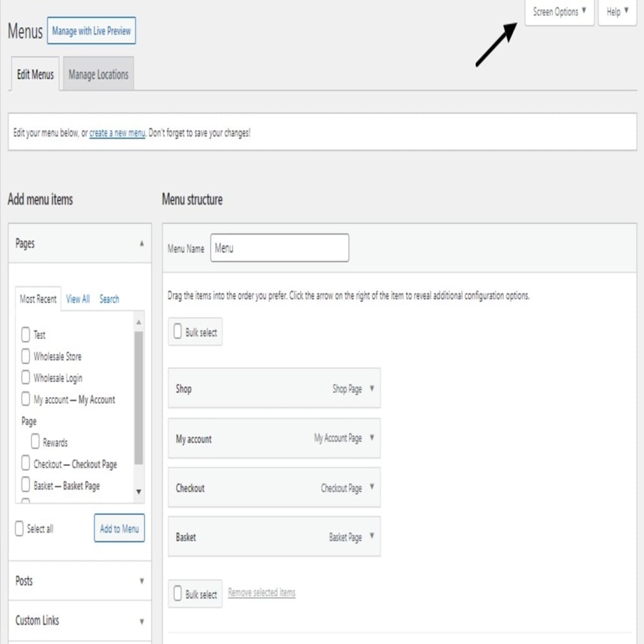Select the Most Recent tab
Viewport: 644px width, 644px height.
(38, 299)
